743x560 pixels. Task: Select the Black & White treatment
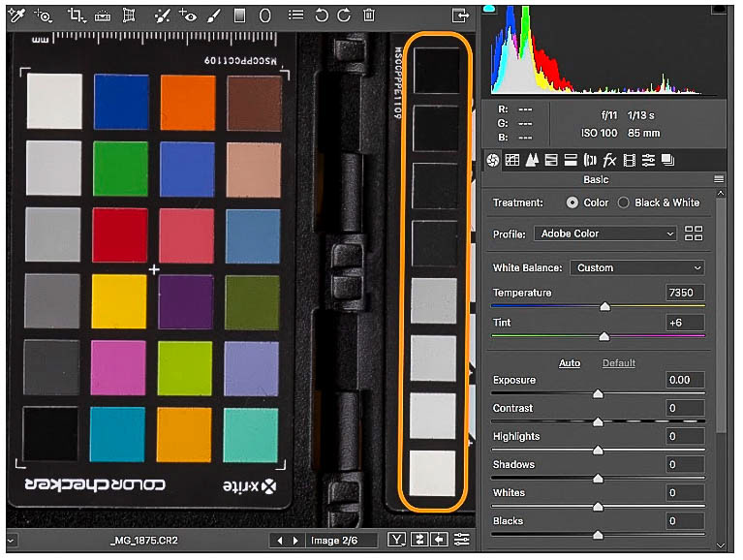point(624,202)
